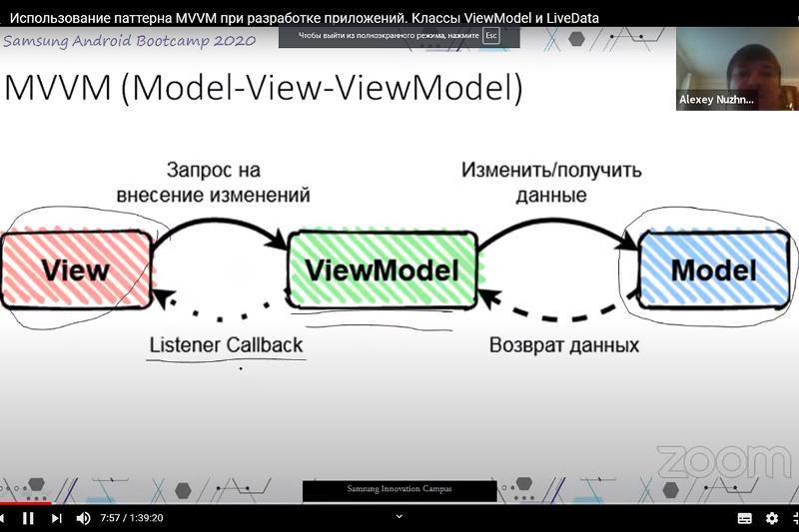
Task: Click the Samsung Innovation Campus banner
Action: (x=399, y=490)
